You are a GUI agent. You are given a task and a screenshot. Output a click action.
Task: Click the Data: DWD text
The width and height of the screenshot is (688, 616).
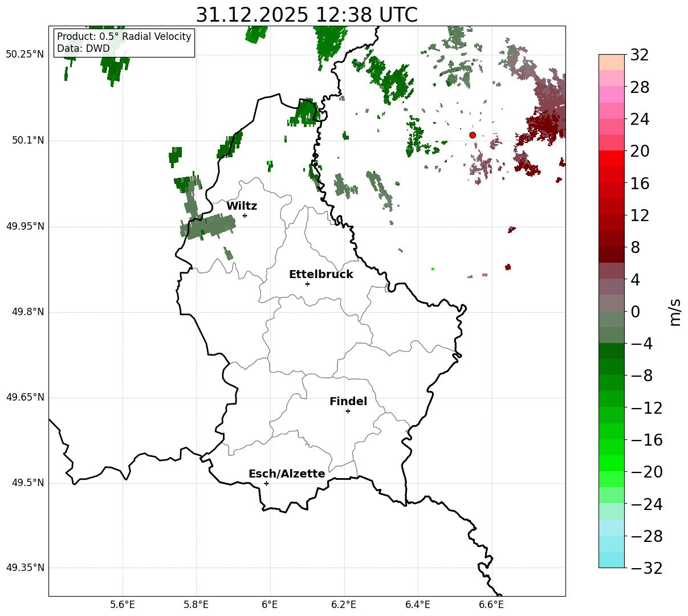[x=83, y=48]
